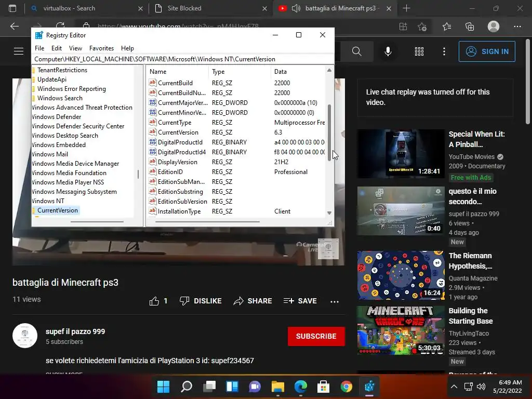This screenshot has height=399, width=532.
Task: Search with voice microphone icon
Action: tap(388, 51)
